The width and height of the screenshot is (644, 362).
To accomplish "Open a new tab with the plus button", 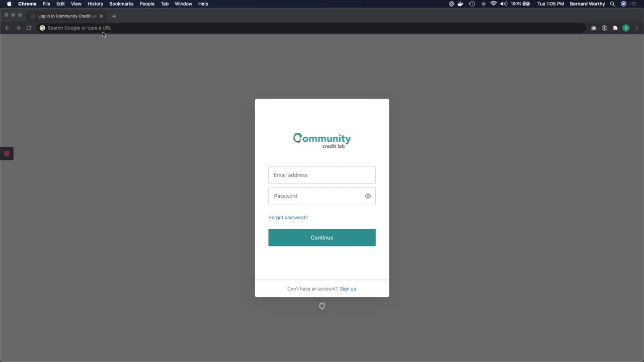I will coord(114,16).
